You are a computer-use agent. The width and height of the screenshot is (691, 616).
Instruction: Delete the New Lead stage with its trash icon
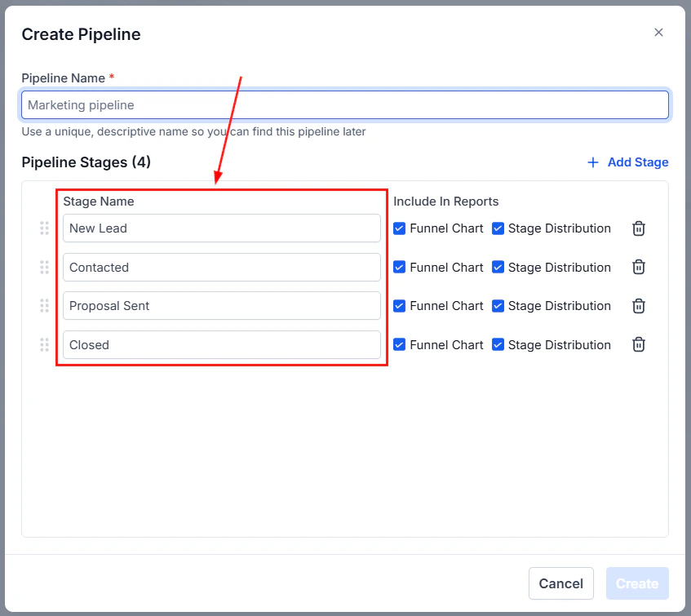point(638,228)
